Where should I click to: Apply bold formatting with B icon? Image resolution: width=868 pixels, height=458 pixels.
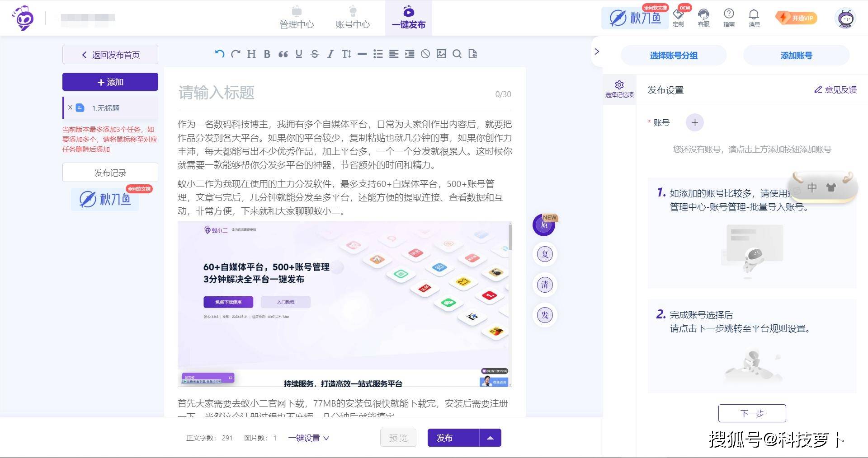(267, 54)
